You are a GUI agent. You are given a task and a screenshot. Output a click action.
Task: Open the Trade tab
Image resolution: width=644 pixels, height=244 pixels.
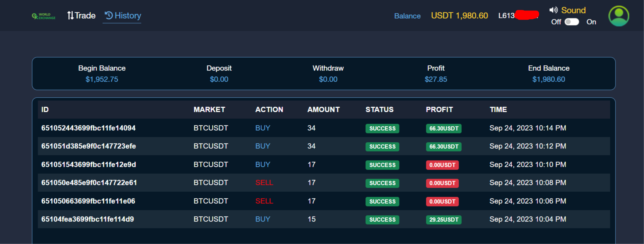(x=81, y=16)
